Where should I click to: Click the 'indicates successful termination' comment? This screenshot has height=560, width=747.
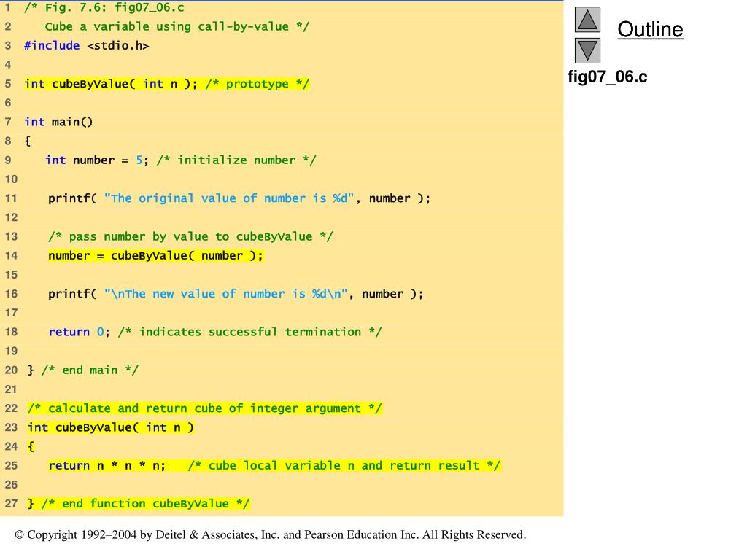tap(250, 332)
